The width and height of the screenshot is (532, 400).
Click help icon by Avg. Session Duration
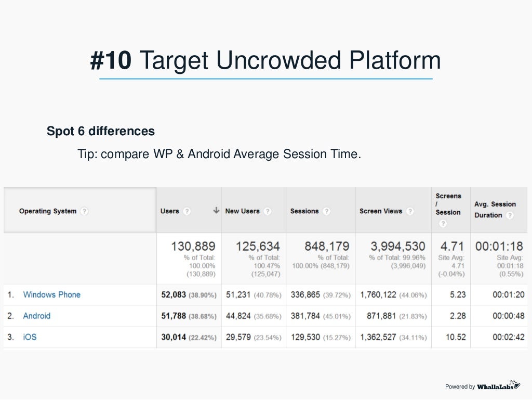tap(510, 215)
